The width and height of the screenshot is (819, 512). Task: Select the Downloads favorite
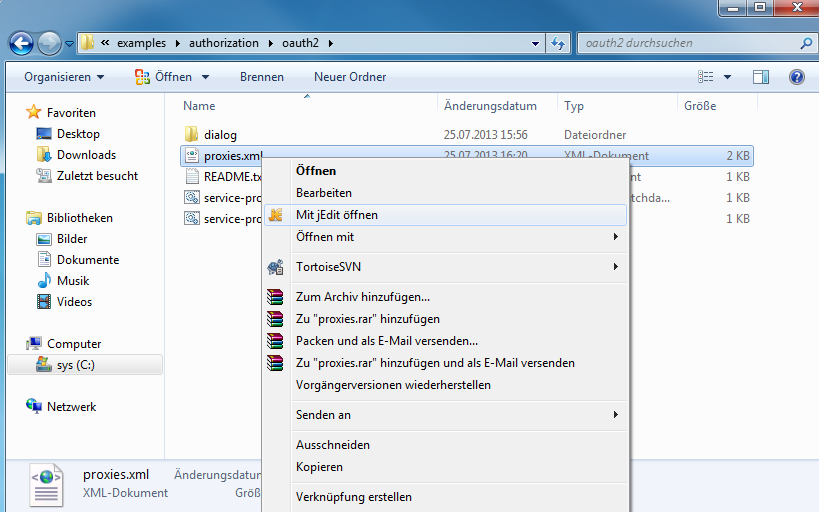click(86, 155)
